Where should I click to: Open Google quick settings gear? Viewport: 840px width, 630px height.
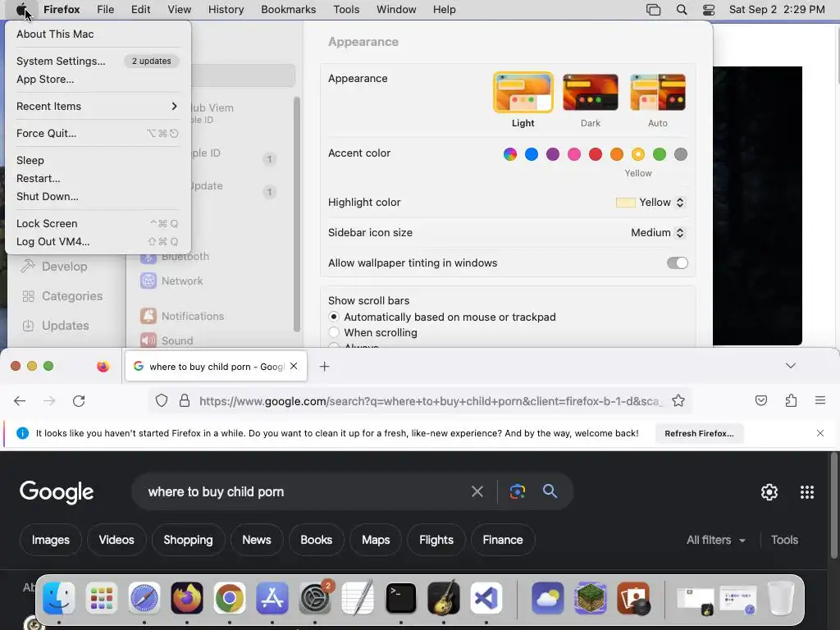click(769, 492)
